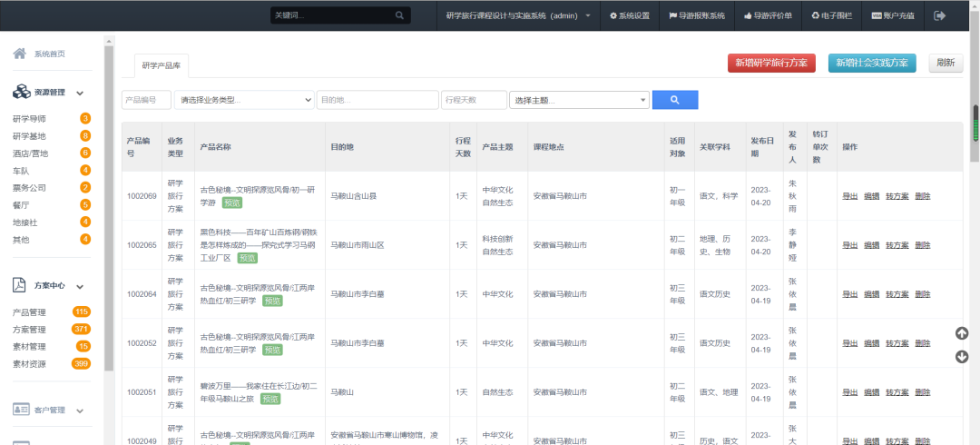This screenshot has width=980, height=445.
Task: Focus the 产品编号 input field
Action: point(146,100)
